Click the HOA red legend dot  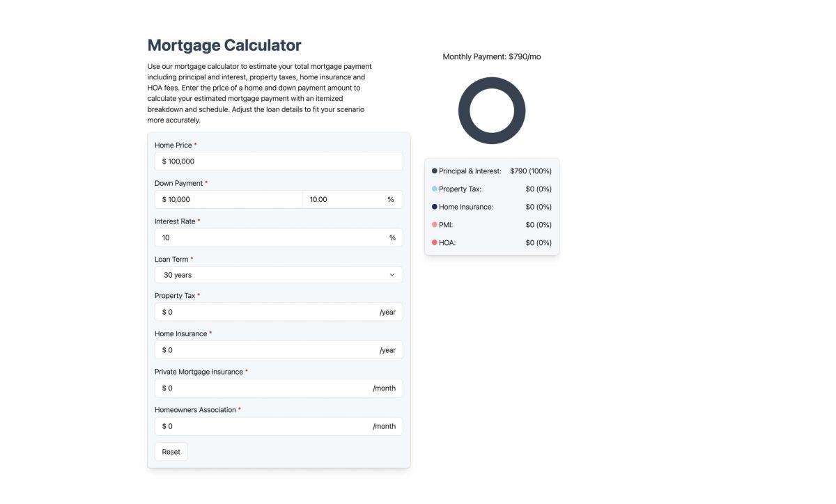click(435, 242)
